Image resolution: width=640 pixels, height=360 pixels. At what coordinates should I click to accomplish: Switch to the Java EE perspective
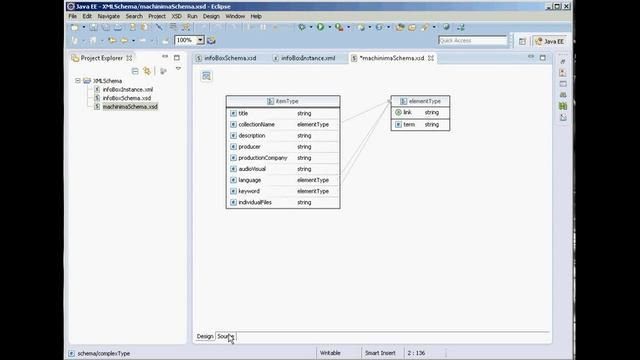click(550, 41)
